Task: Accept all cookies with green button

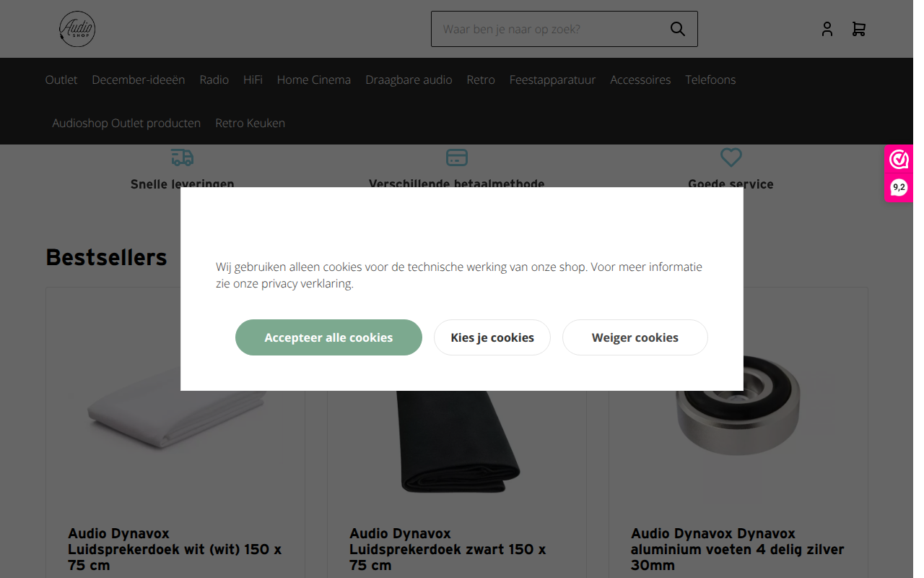Action: click(328, 337)
